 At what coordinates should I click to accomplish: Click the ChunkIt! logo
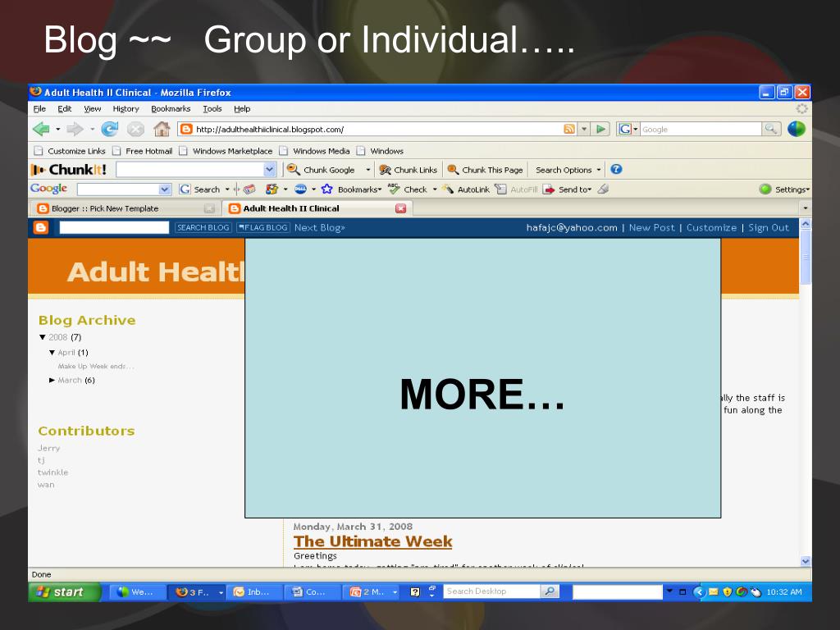point(69,170)
